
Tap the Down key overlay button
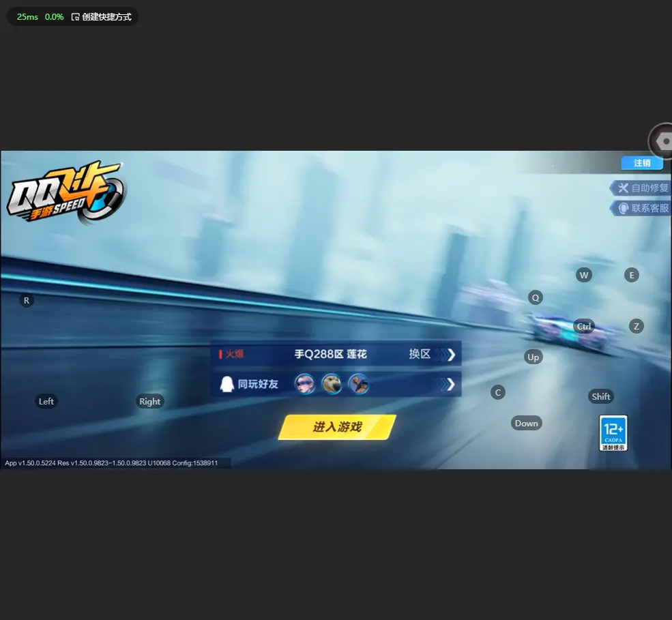(526, 424)
